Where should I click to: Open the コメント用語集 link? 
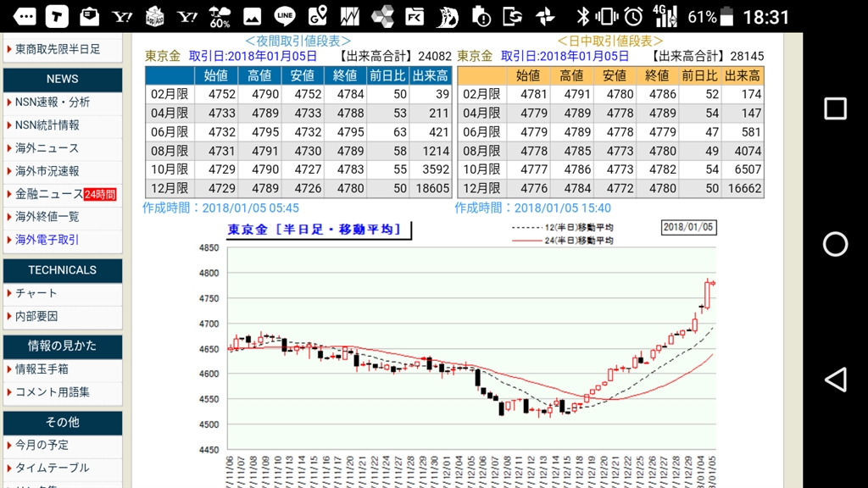click(53, 392)
